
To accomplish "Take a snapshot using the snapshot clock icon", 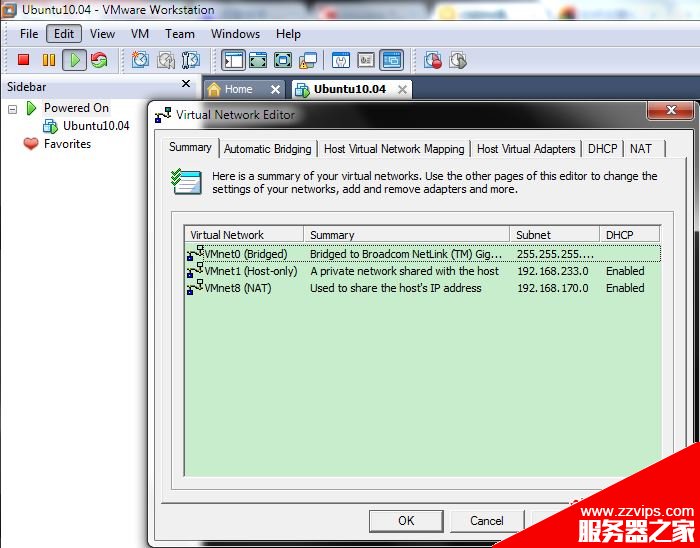I will (x=140, y=60).
